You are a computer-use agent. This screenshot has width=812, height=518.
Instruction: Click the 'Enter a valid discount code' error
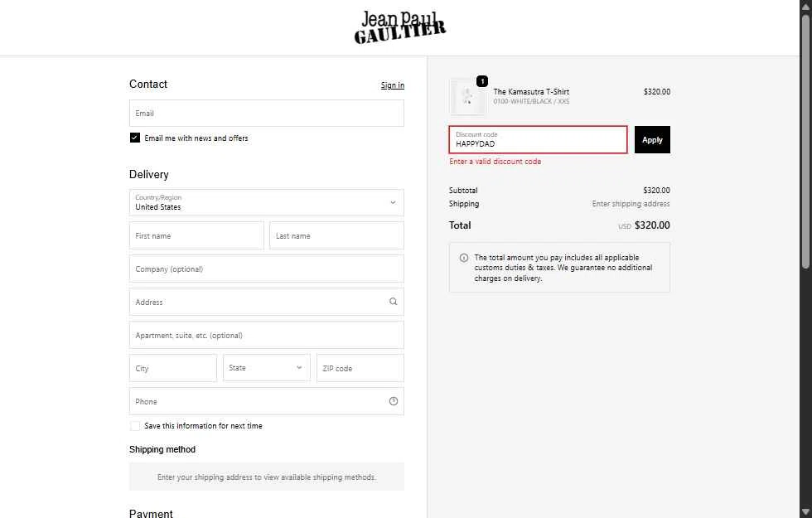click(x=495, y=162)
